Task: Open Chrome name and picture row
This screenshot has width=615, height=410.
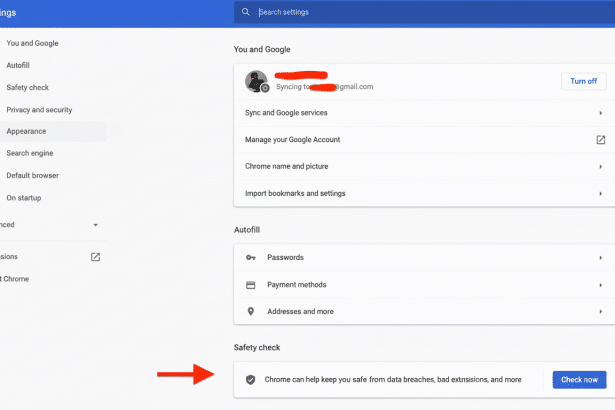Action: pyautogui.click(x=424, y=166)
